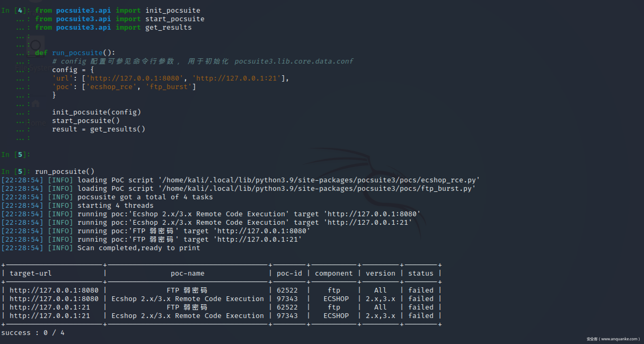This screenshot has width=644, height=344.
Task: Open the faint File System desktop icon
Action: pos(35,46)
